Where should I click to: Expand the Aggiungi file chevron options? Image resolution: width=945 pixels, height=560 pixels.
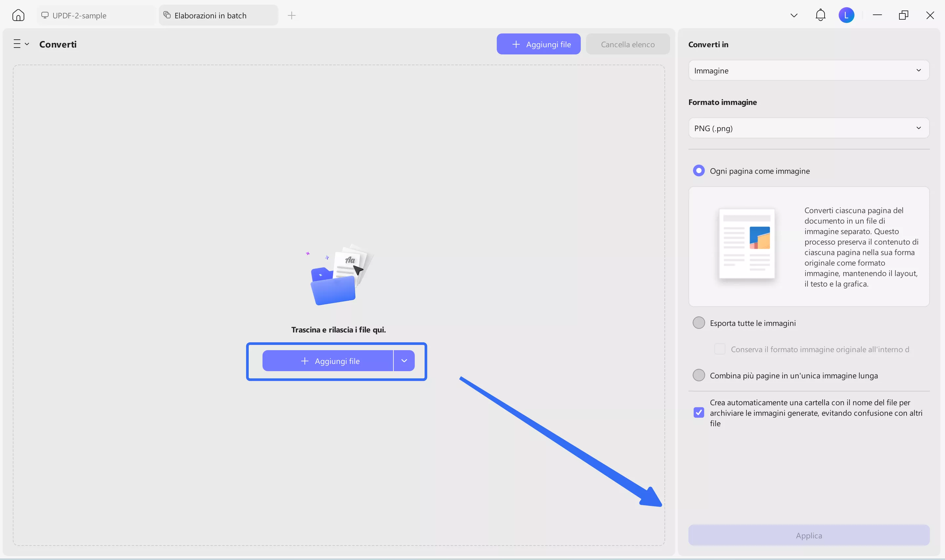(404, 361)
